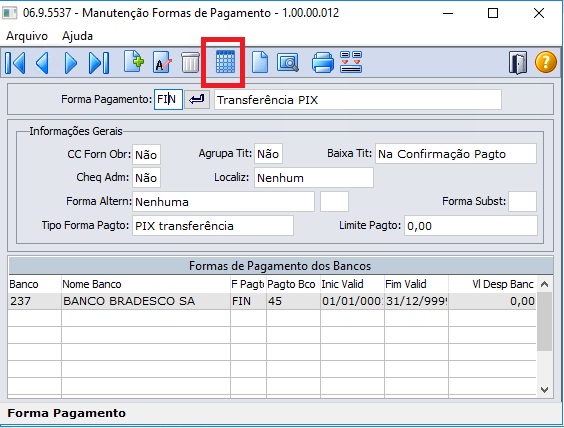Click the Pagto Bco value 45
This screenshot has width=564, height=428.
(293, 301)
